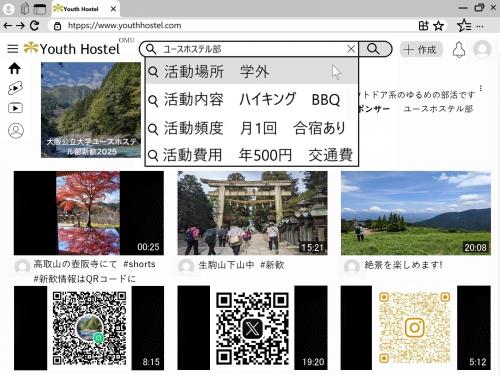Reload the page in the browser

point(34,25)
